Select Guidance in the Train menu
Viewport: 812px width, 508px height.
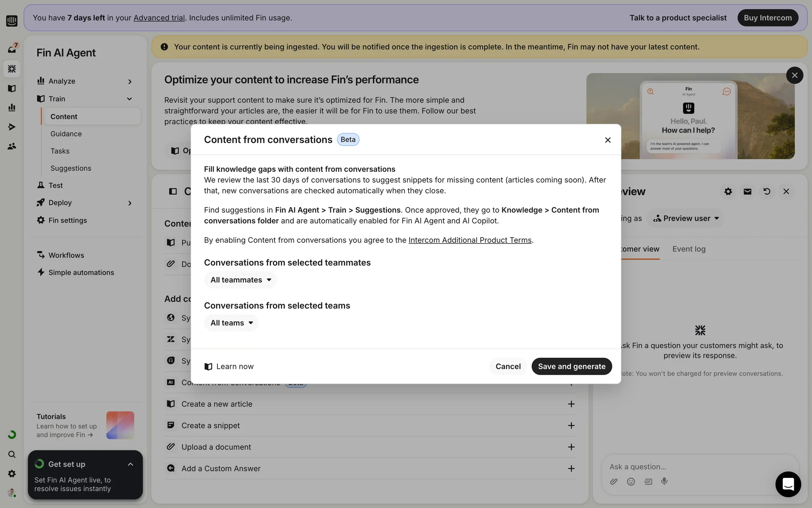pos(66,134)
